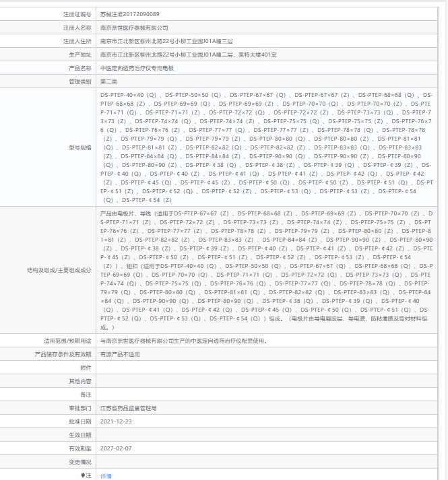This screenshot has height=480, width=448.
Task: Click the 管理类别 label
Action: (80, 81)
